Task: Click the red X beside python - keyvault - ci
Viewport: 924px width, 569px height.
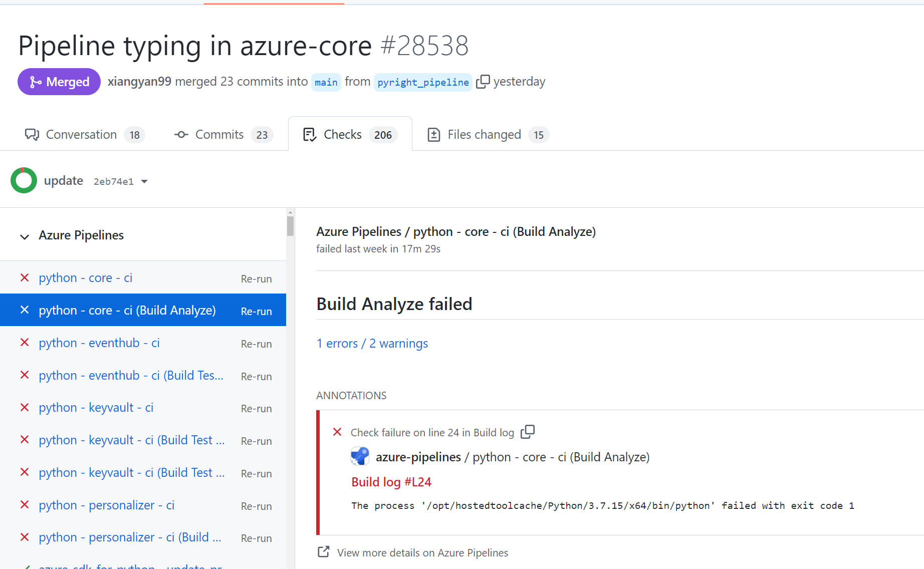Action: 25,407
